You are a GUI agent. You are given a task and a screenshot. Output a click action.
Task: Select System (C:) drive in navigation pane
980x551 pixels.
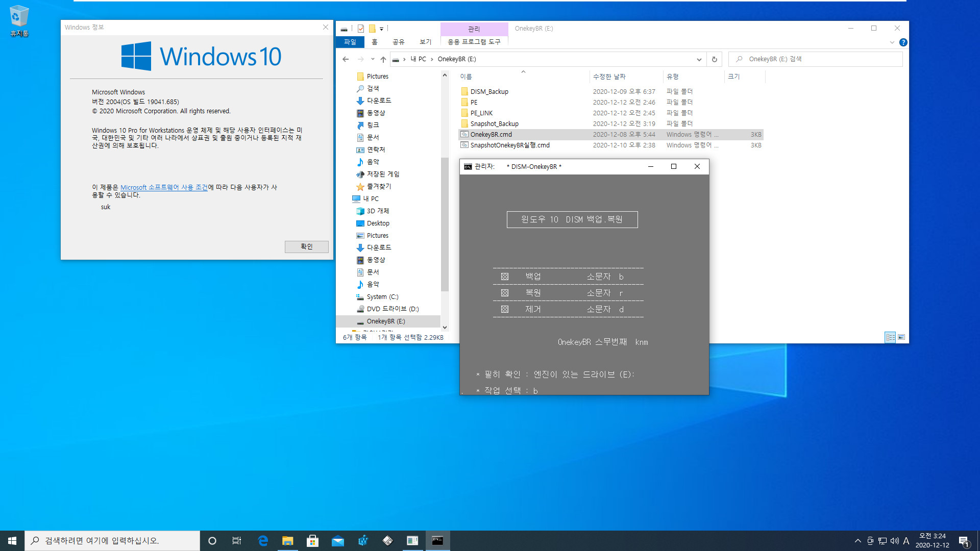(x=382, y=297)
